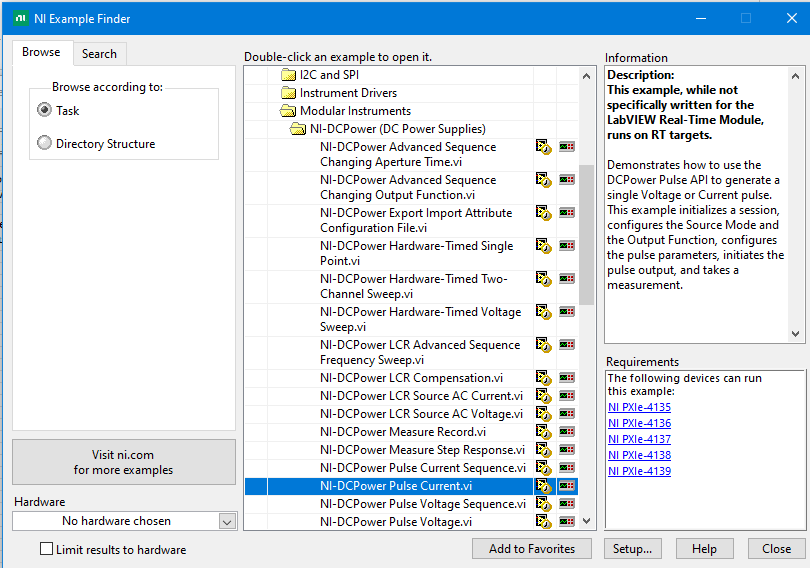This screenshot has height=568, width=810.
Task: Click VI icon for LCR Source AC Current.vi
Action: pyautogui.click(x=543, y=396)
